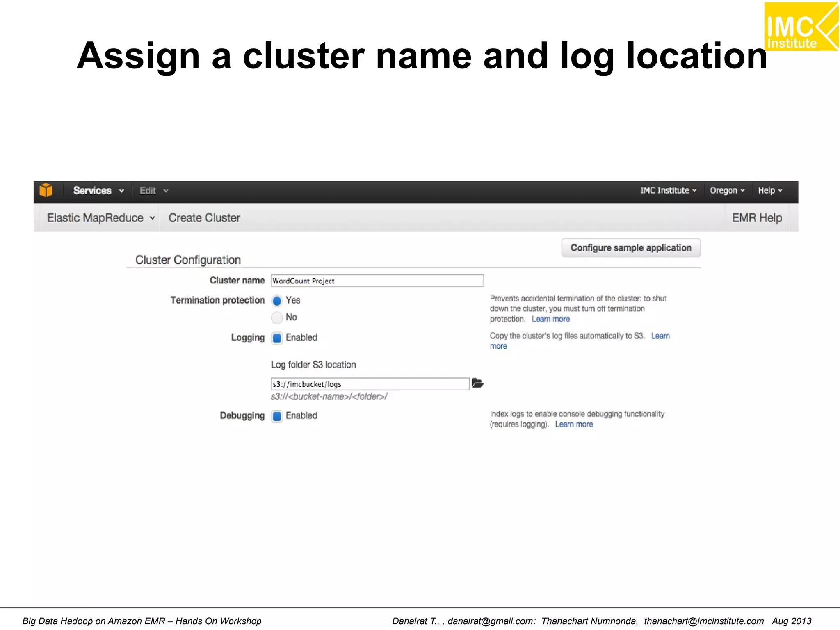Click the Cluster name label
The height and width of the screenshot is (630, 840).
click(x=237, y=281)
